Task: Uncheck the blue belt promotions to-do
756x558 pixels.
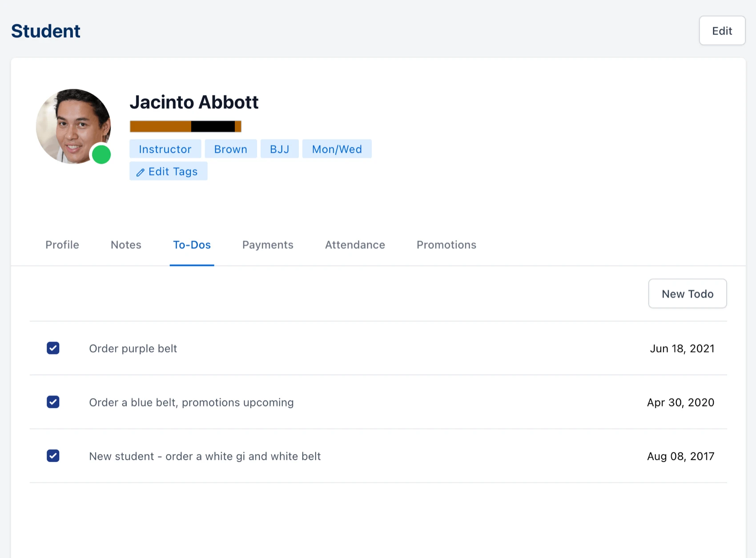Action: 53,402
